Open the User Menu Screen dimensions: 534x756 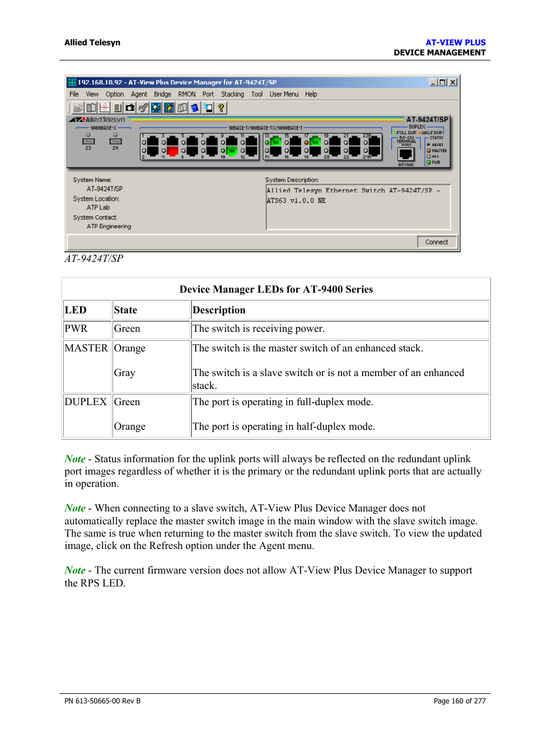tap(284, 94)
